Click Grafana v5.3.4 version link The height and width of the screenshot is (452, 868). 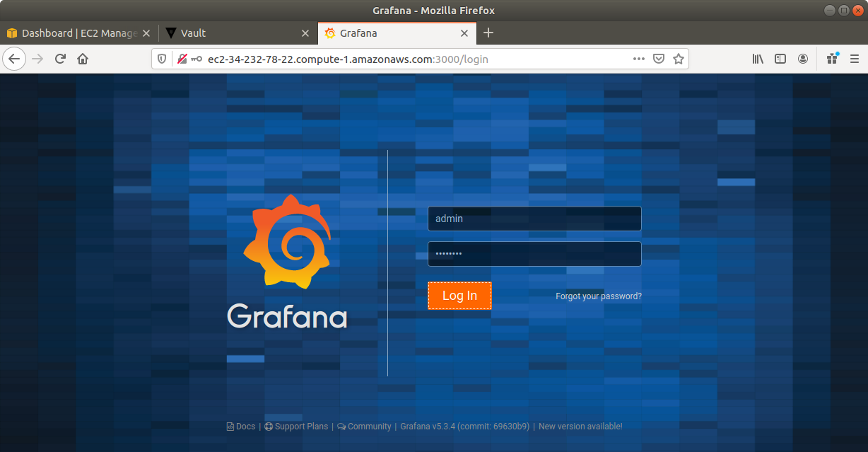click(465, 427)
